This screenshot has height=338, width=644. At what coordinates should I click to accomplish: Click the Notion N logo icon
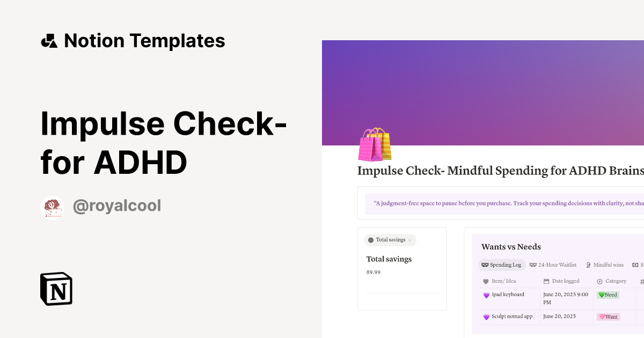point(55,289)
